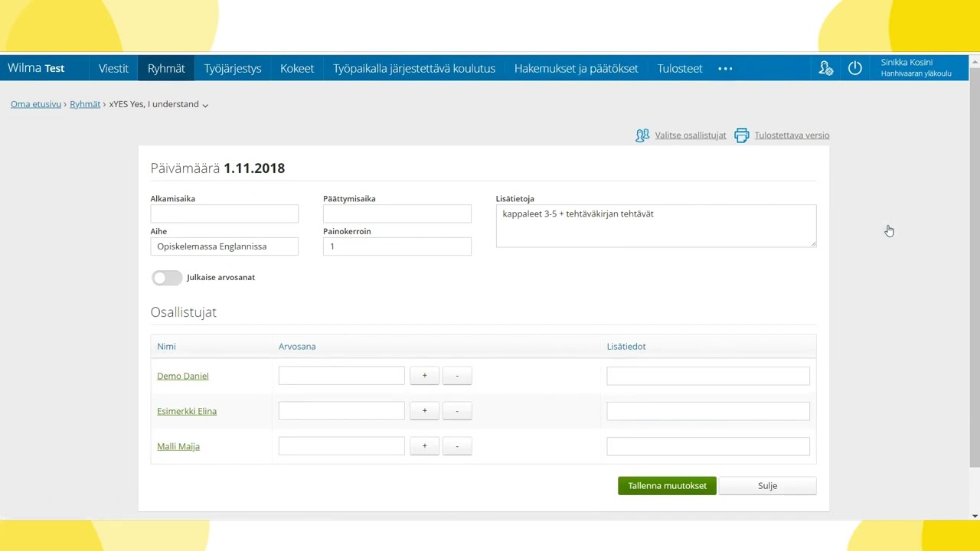Click the printer icon for printable version
Image resolution: width=980 pixels, height=551 pixels.
point(741,135)
